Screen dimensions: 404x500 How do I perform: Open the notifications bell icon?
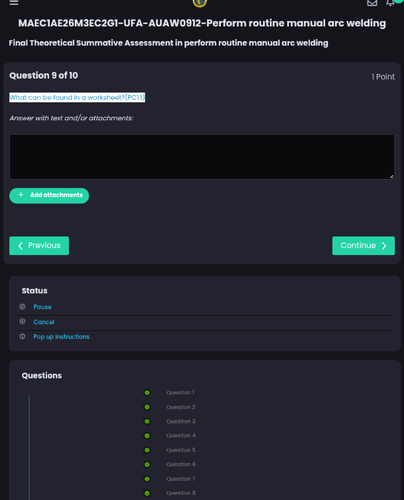coord(390,3)
